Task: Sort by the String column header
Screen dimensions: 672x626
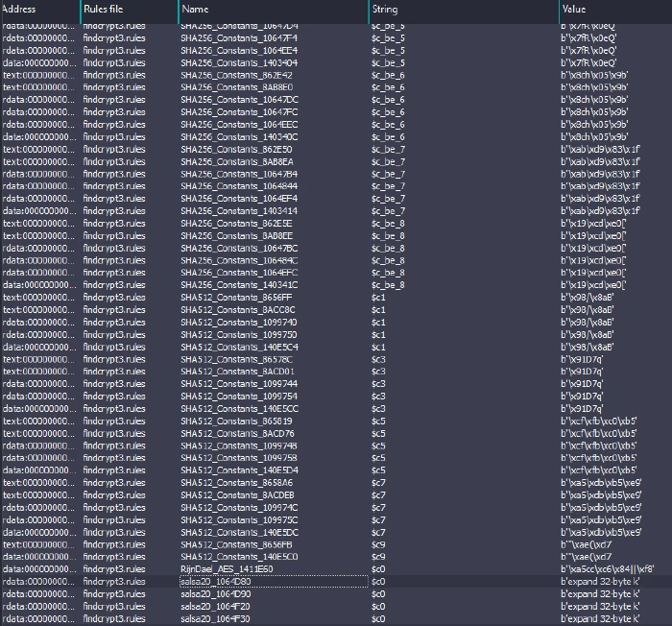Action: [464, 9]
